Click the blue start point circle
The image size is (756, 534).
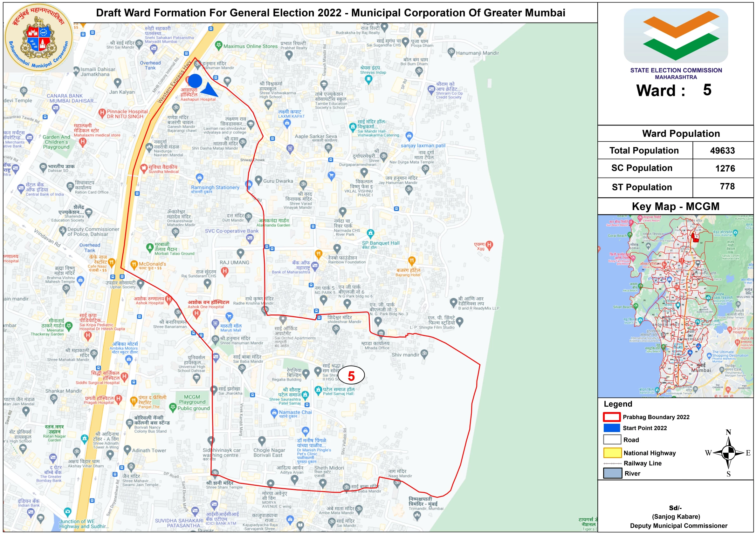tap(195, 81)
